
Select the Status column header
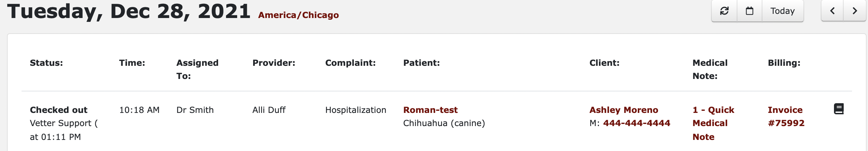(46, 63)
